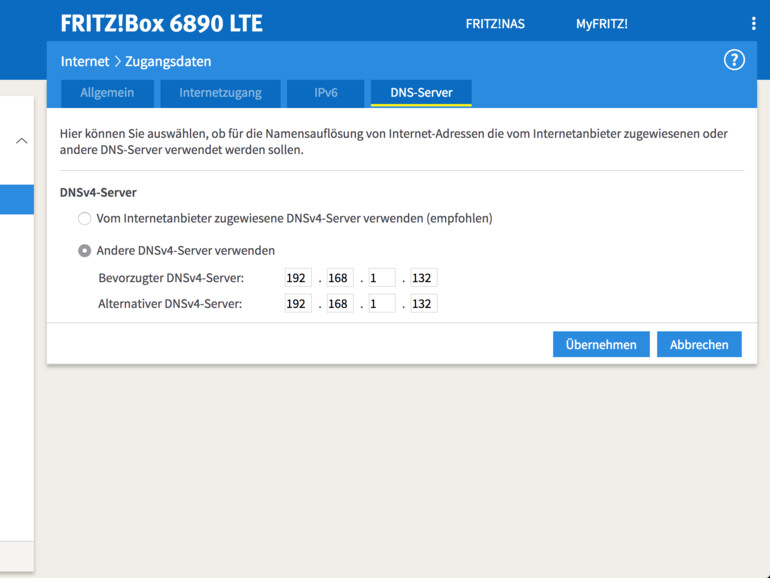Focus second octet of Alternativer DNSv4-Server
770x578 pixels.
tap(340, 303)
